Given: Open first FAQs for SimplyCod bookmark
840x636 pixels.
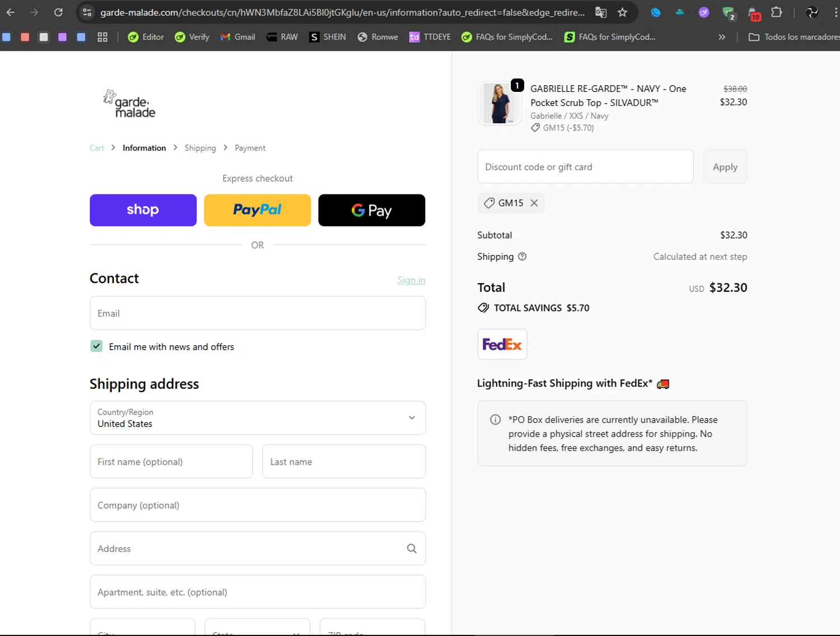Looking at the screenshot, I should (507, 37).
